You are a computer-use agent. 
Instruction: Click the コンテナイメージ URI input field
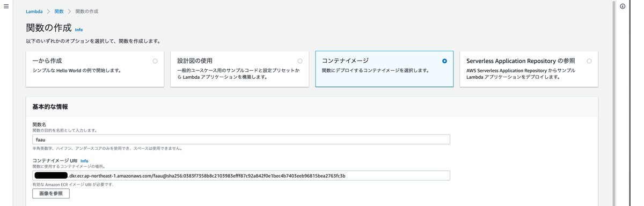pyautogui.click(x=241, y=175)
